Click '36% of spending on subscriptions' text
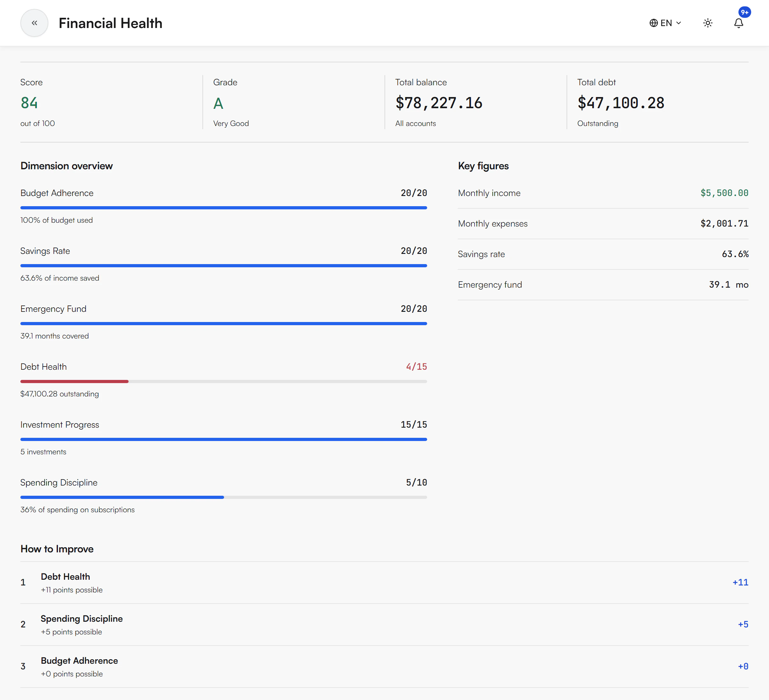Screen dimensions: 769x700 (77, 510)
